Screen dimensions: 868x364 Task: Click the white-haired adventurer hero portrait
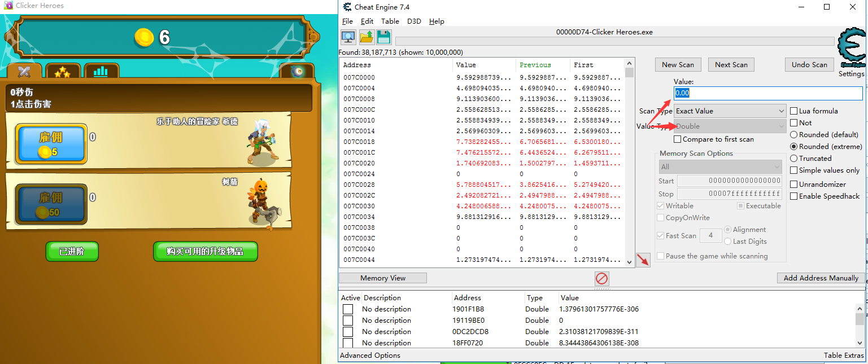tap(261, 142)
